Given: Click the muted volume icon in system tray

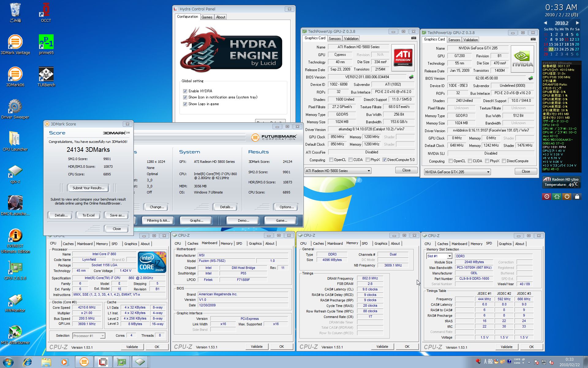Looking at the screenshot, I should 551,362.
